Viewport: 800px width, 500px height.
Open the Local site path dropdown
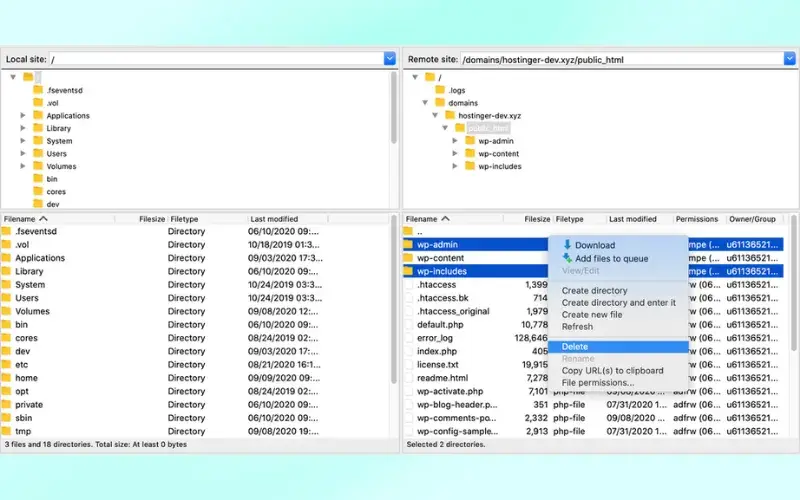tap(389, 59)
